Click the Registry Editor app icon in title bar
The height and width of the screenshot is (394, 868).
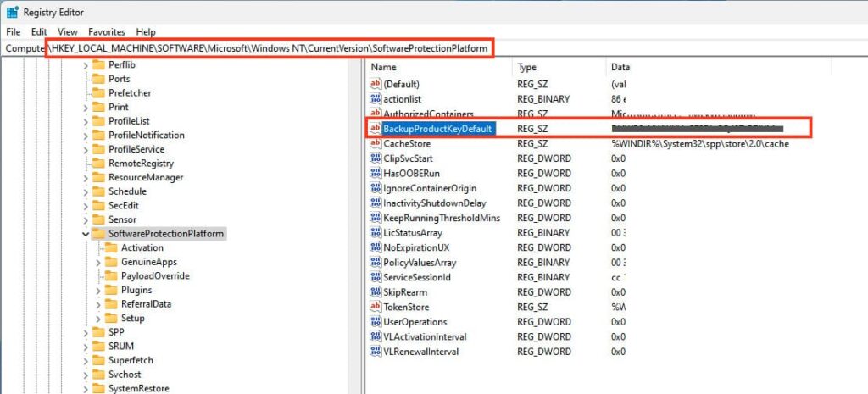(13, 12)
